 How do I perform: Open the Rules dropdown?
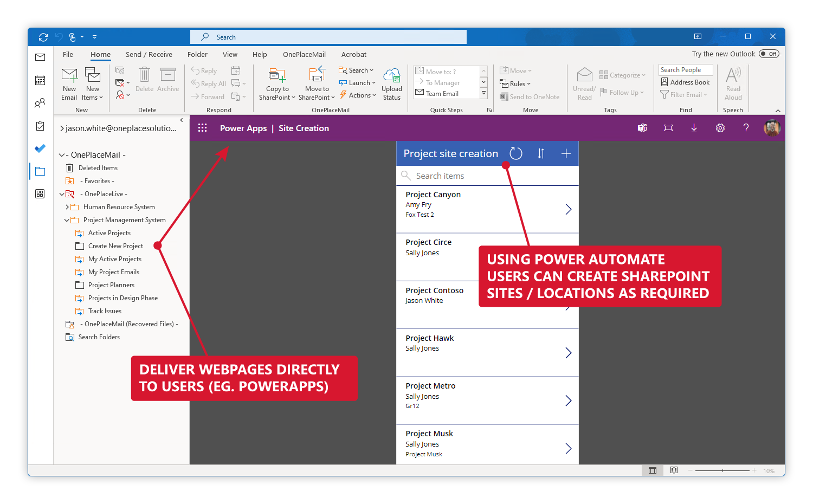515,84
